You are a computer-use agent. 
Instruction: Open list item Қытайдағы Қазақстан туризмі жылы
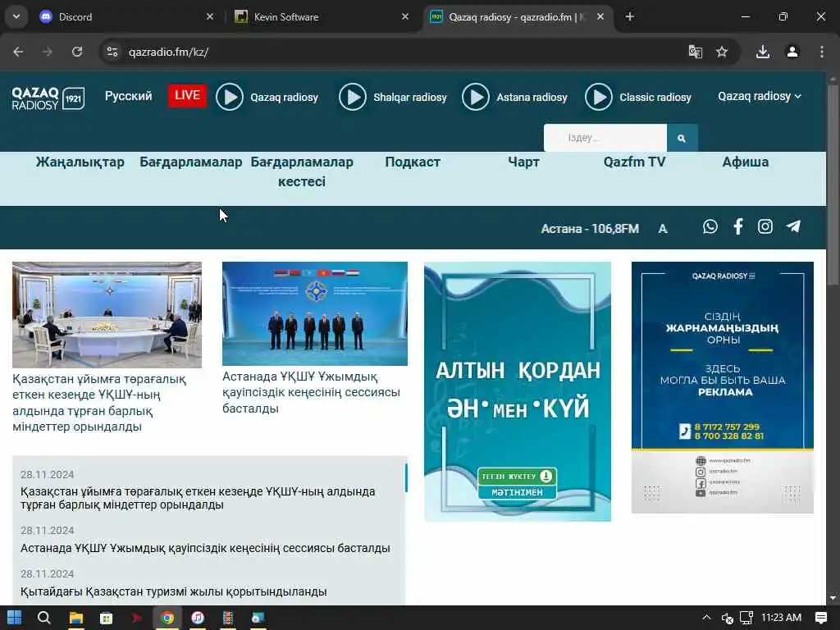tap(174, 591)
